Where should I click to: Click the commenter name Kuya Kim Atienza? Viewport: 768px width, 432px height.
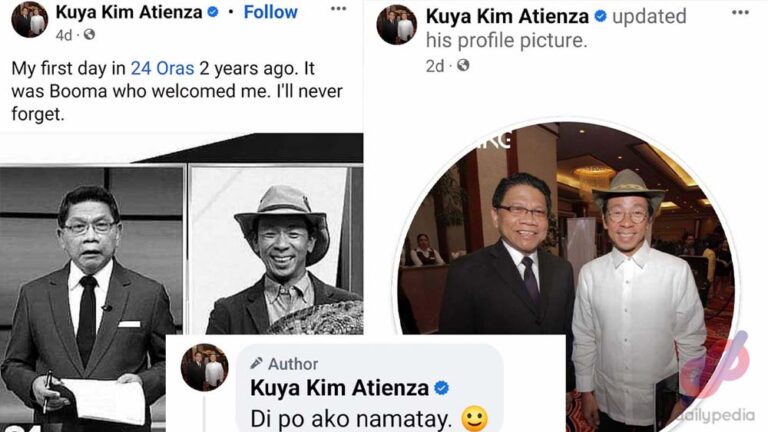coord(339,388)
